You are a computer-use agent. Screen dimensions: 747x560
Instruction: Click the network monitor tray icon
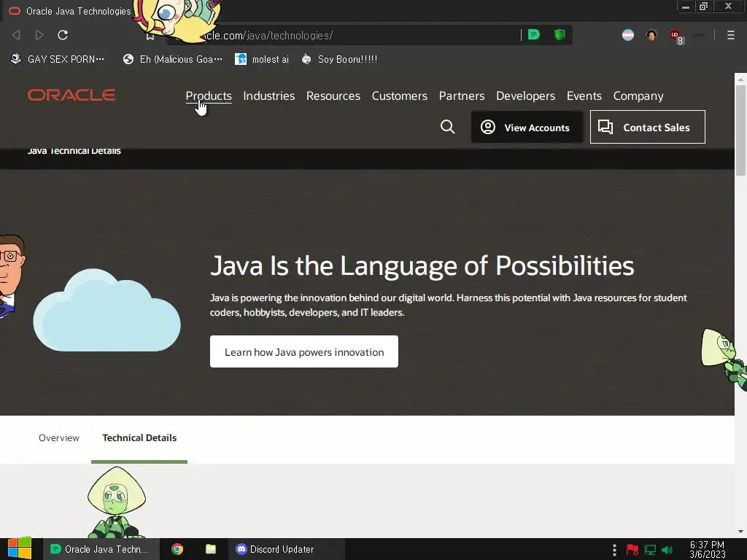coord(650,550)
